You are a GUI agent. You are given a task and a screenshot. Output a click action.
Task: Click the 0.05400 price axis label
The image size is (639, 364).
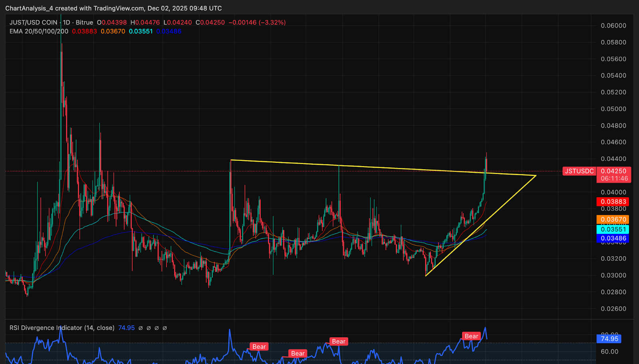(613, 75)
